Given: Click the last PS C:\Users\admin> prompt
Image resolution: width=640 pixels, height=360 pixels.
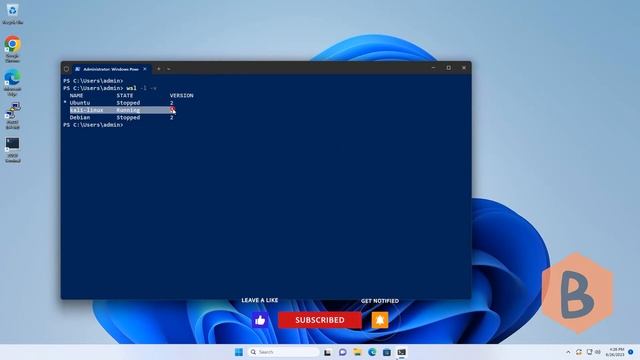Looking at the screenshot, I should pos(93,125).
